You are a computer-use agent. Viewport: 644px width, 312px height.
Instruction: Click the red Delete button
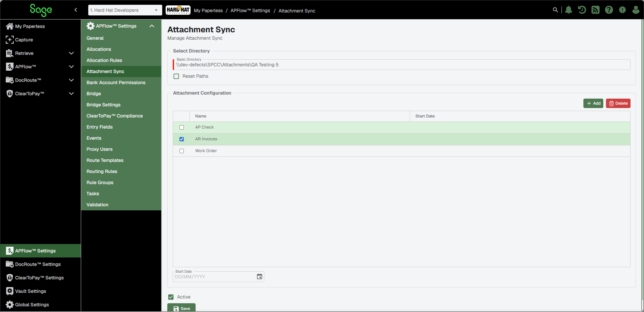(x=618, y=103)
